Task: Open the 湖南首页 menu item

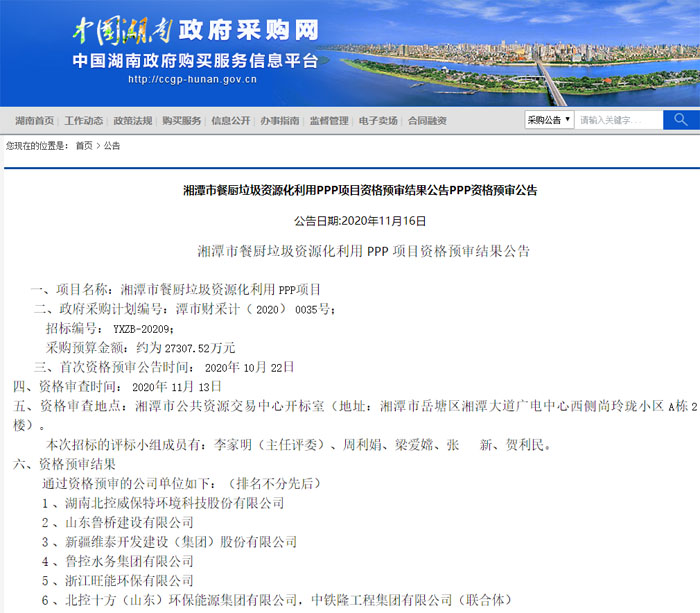Action: (x=34, y=121)
